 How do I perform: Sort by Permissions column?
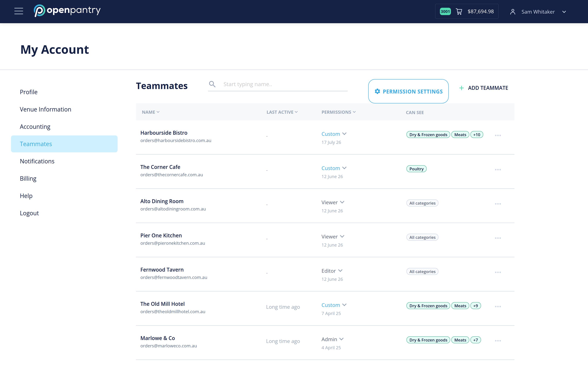coord(338,112)
